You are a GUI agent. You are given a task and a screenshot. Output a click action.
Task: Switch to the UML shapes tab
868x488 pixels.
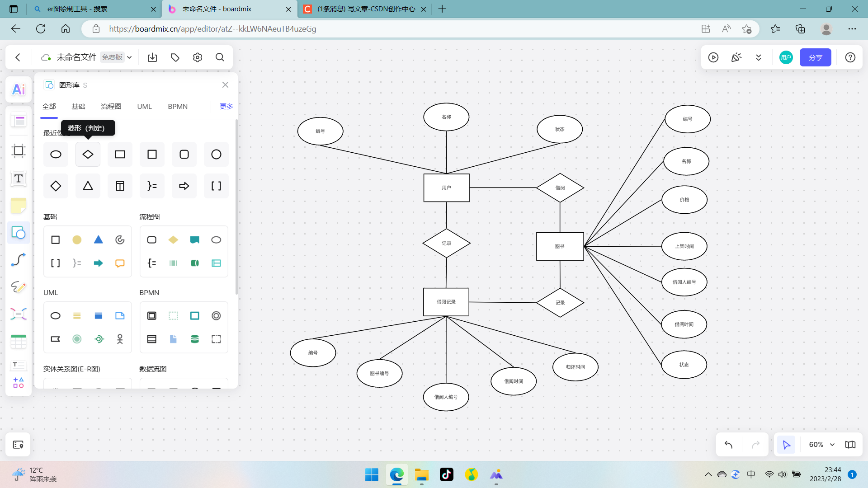[144, 107]
